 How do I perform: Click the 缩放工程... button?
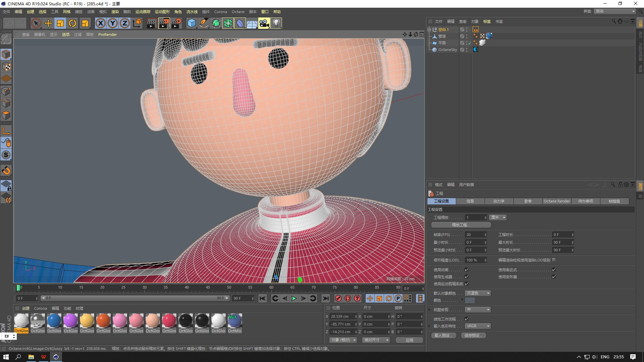(x=461, y=225)
